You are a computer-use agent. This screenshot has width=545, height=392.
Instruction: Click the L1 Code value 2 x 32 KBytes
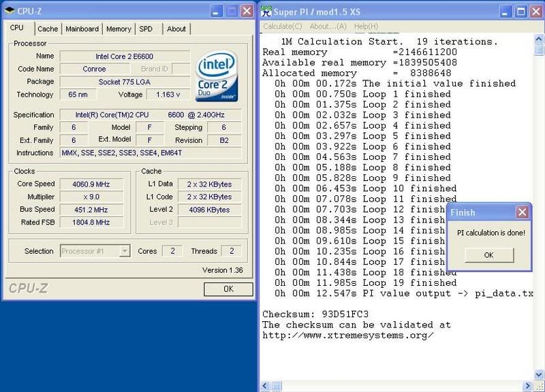[209, 197]
